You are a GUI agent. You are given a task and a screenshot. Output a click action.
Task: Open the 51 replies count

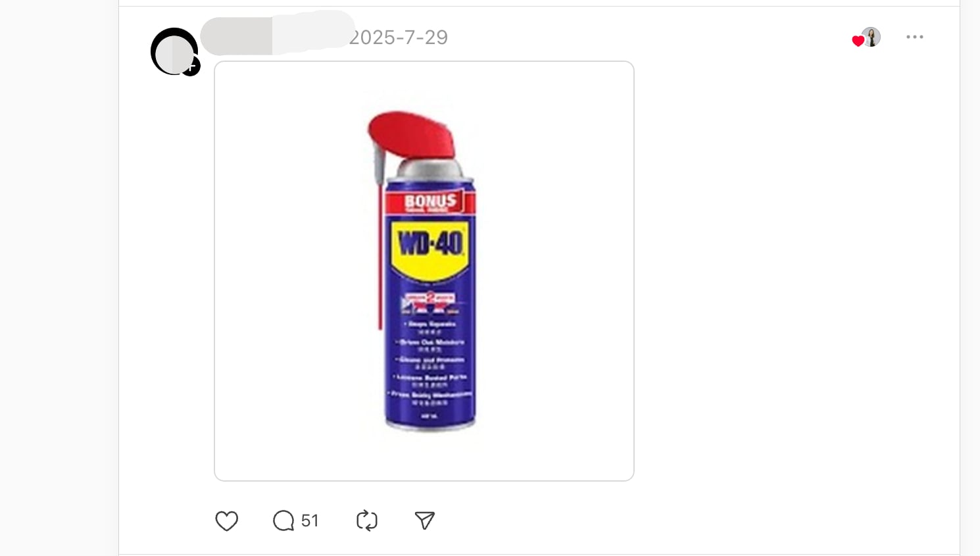point(310,521)
